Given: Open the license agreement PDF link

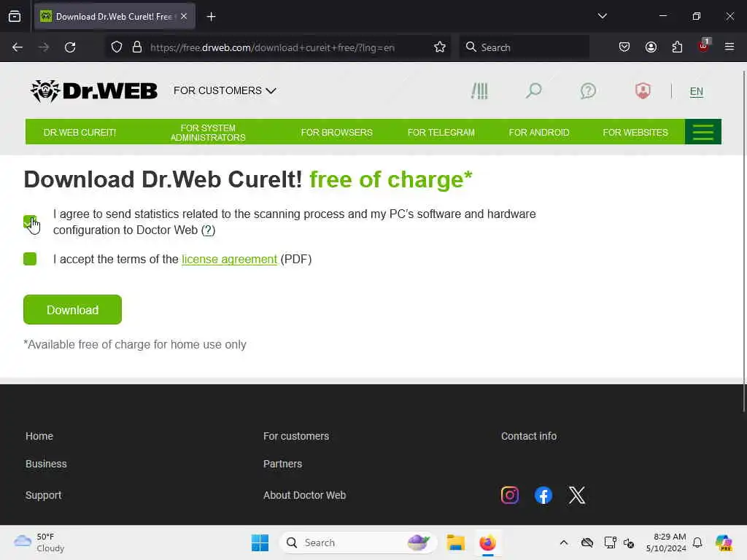Looking at the screenshot, I should pos(229,259).
